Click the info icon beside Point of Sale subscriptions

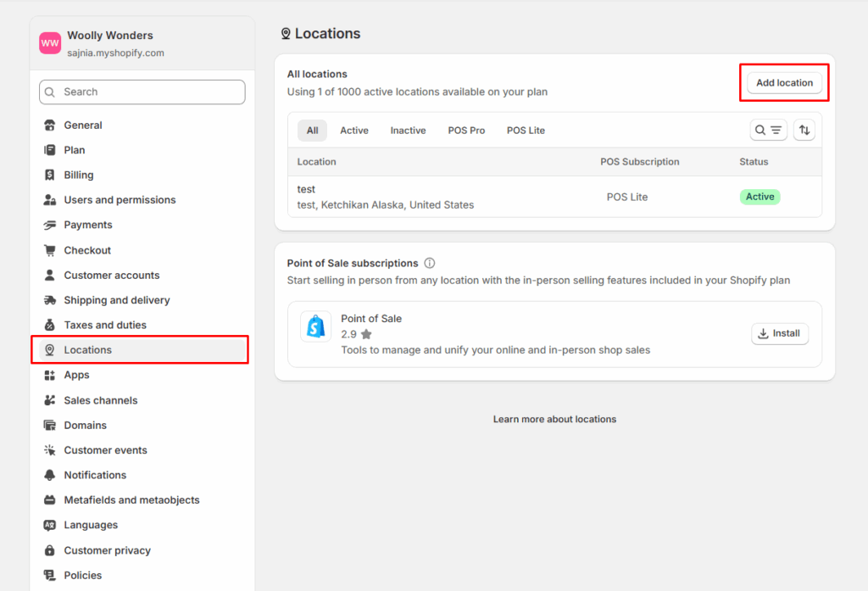click(x=430, y=263)
